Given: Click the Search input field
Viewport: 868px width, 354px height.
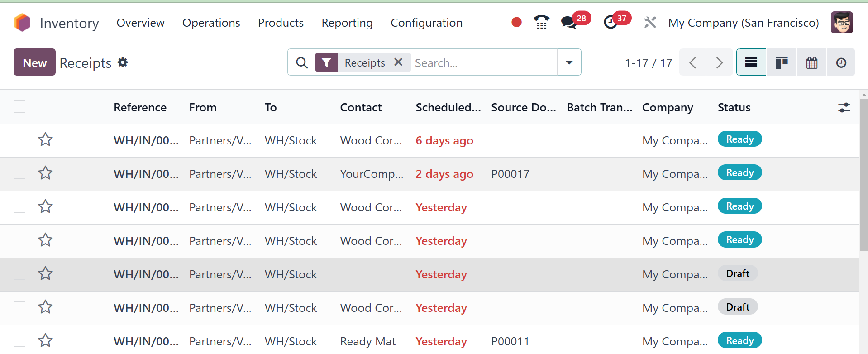Looking at the screenshot, I should [x=483, y=62].
